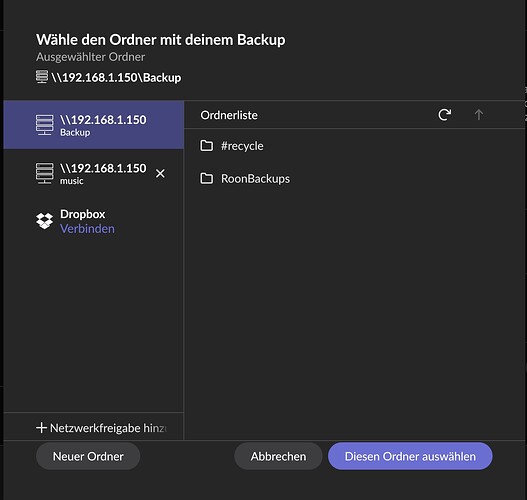The height and width of the screenshot is (500, 527).
Task: Select the Backup share location
Action: 93,125
